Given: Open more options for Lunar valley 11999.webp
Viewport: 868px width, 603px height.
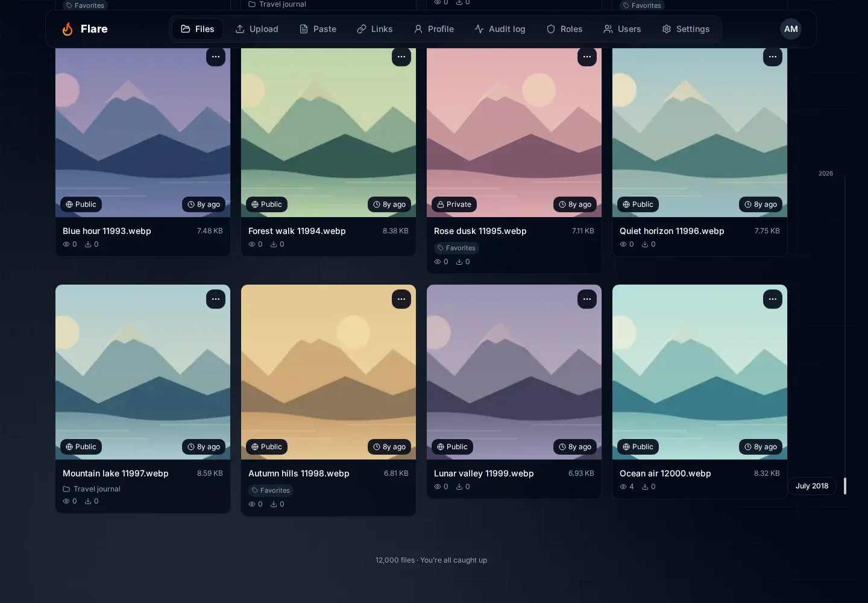Looking at the screenshot, I should [x=587, y=299].
